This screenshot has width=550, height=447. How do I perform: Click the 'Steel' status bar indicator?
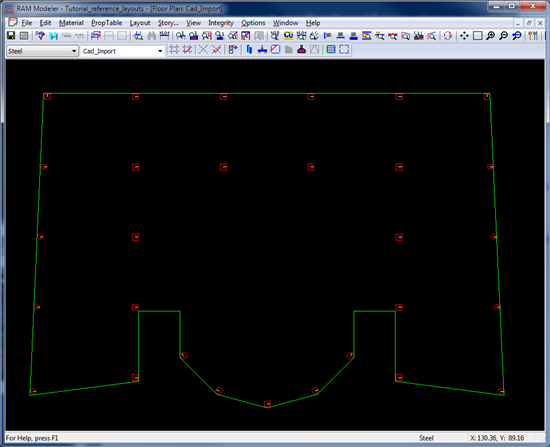coord(427,438)
